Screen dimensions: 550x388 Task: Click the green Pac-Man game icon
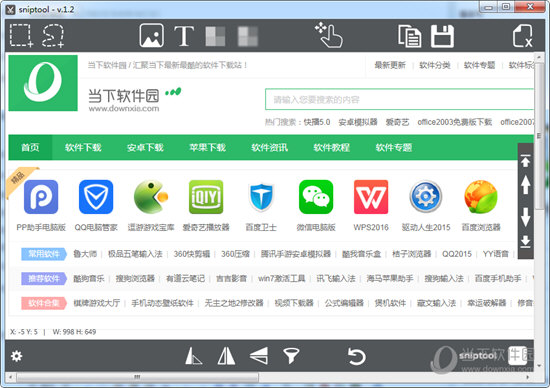click(x=151, y=197)
